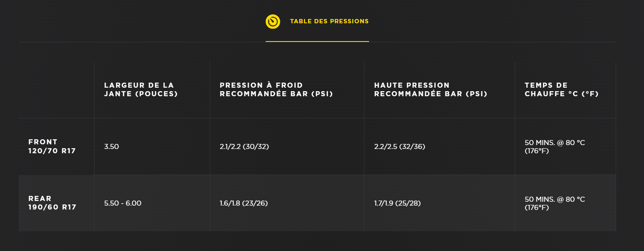644x251 pixels.
Task: Click the rear high pressure 1.7/1.9 (25/28)
Action: click(397, 203)
